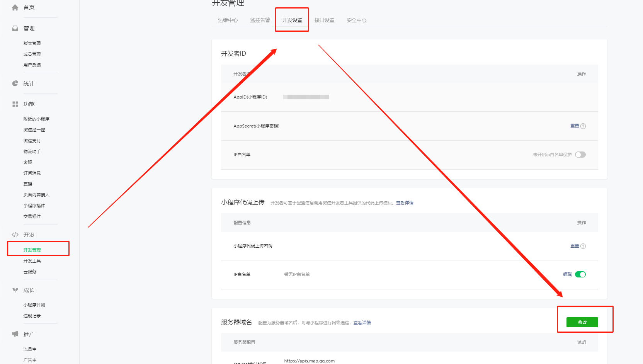The image size is (643, 364).
Task: Open 用户反馈 in the sidebar
Action: tap(32, 65)
